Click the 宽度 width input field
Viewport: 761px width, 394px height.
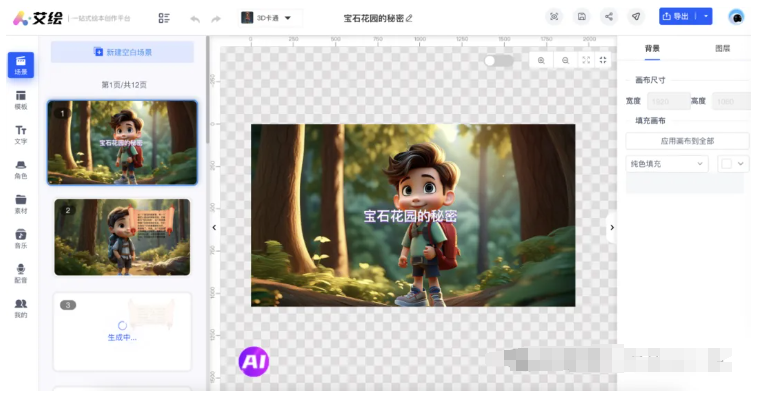668,101
